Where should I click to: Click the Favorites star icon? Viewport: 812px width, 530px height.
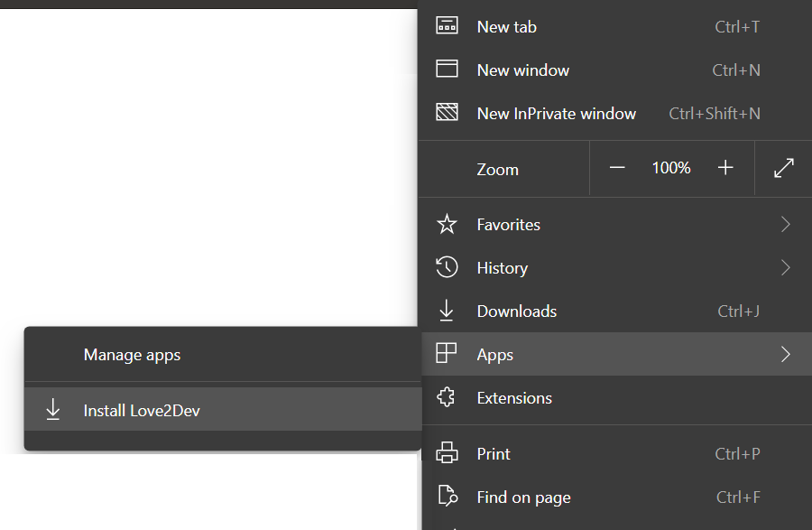pos(447,224)
